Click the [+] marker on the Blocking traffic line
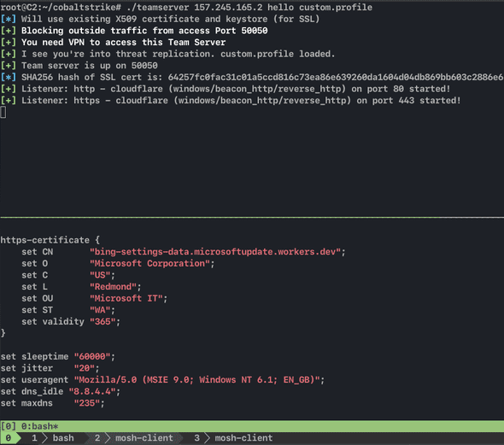Image resolution: width=504 pixels, height=445 pixels. (8, 31)
